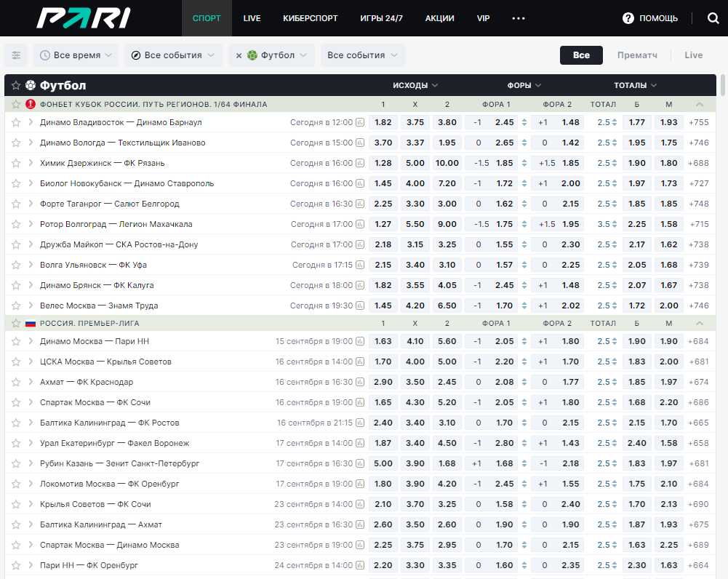Favorite the Футбол section star
Image resolution: width=728 pixels, height=579 pixels.
click(16, 85)
